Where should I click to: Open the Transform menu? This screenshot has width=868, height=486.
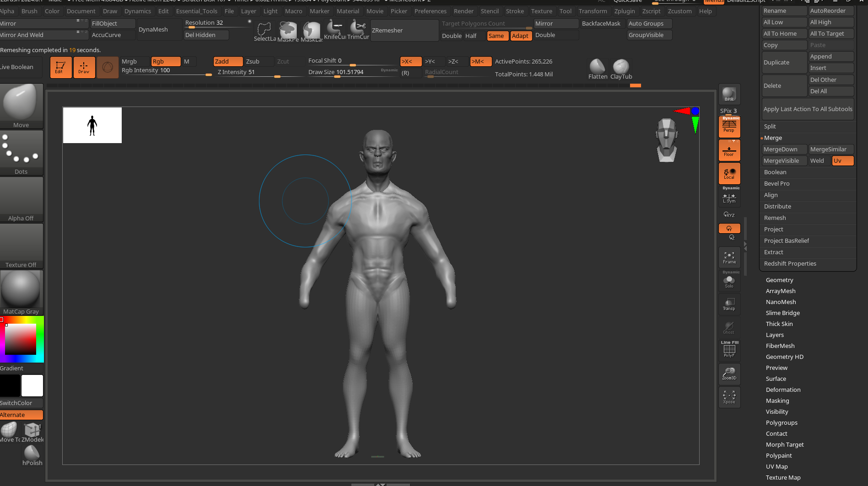coord(593,11)
